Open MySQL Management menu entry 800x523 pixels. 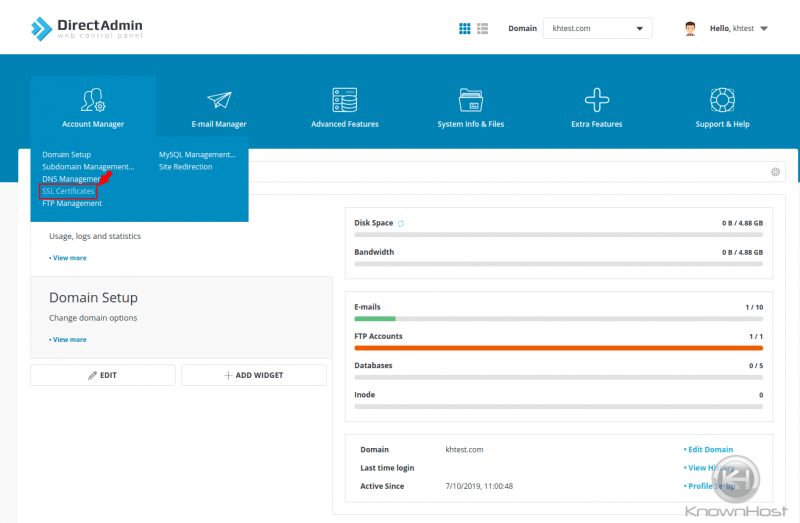click(x=197, y=155)
